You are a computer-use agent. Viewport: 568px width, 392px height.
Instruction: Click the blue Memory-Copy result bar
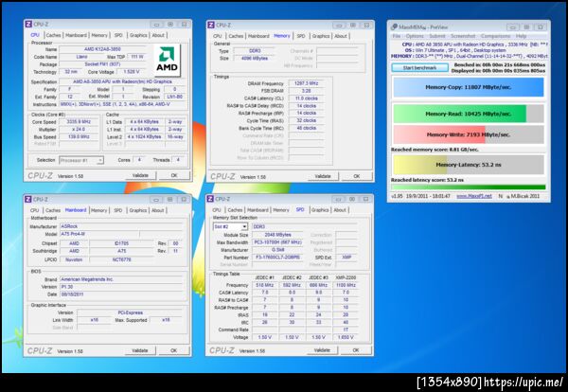tap(469, 87)
